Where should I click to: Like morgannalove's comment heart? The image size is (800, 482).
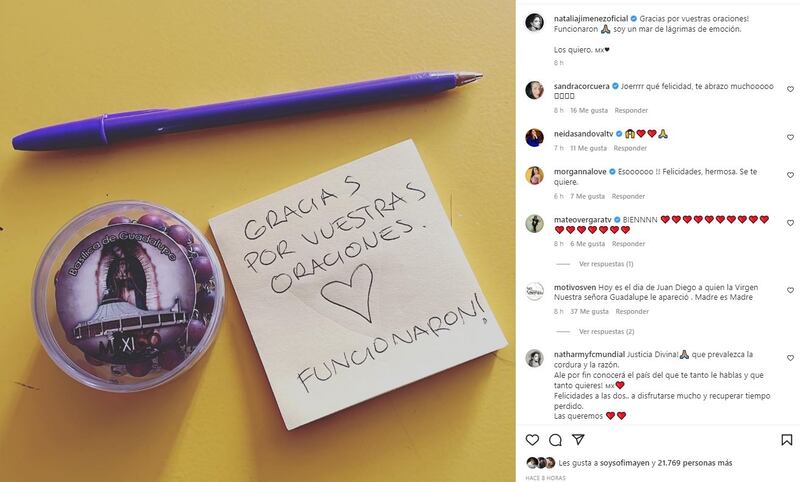tap(790, 175)
